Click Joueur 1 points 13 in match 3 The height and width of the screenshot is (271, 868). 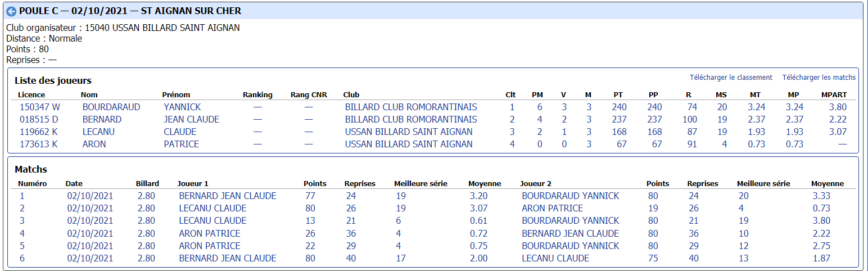[310, 220]
